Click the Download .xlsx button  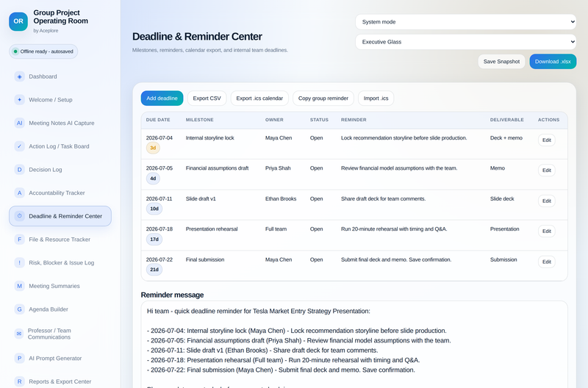553,62
